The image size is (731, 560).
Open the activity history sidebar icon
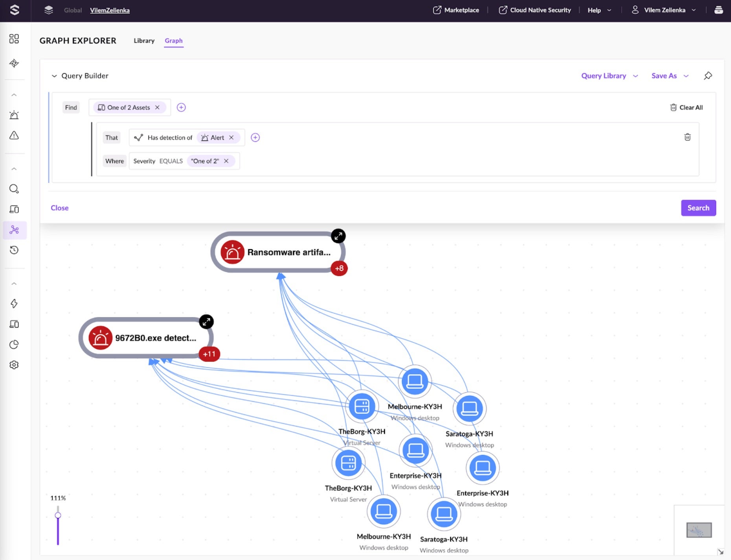pos(14,250)
